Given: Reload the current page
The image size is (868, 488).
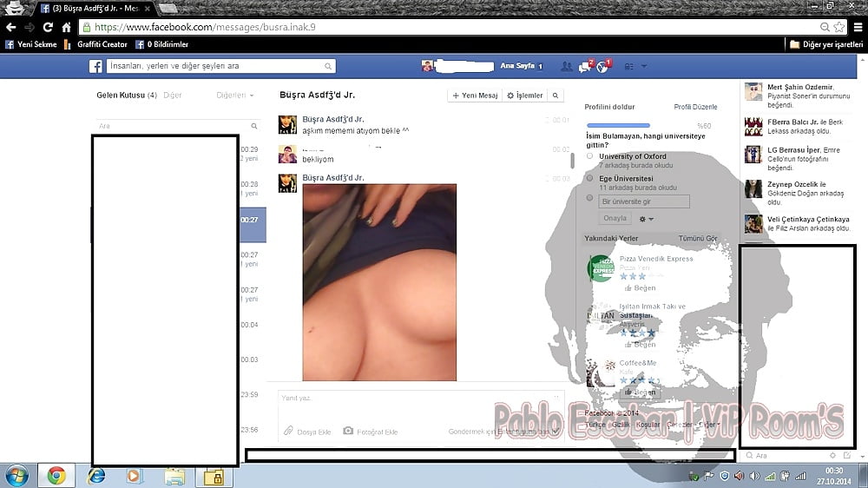Looking at the screenshot, I should click(48, 27).
